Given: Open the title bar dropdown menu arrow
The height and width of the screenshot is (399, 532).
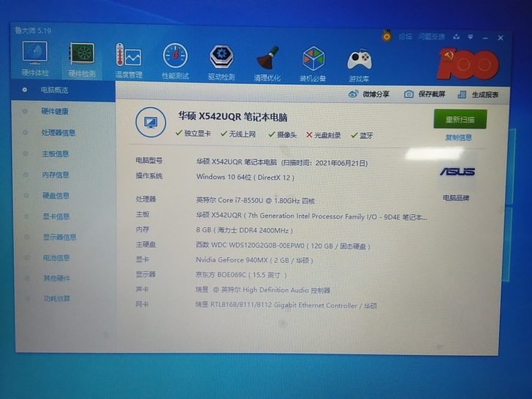Looking at the screenshot, I should (471, 37).
